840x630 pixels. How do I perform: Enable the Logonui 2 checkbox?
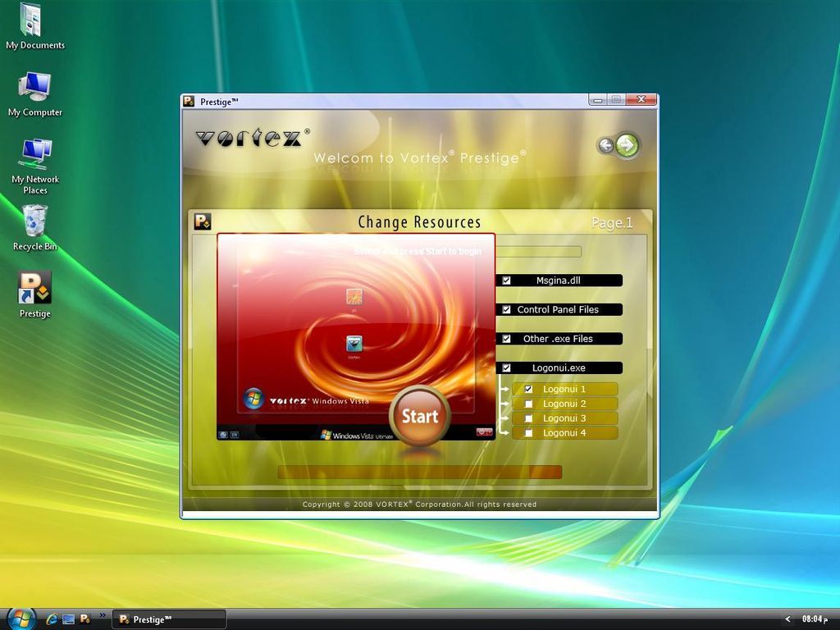[529, 404]
